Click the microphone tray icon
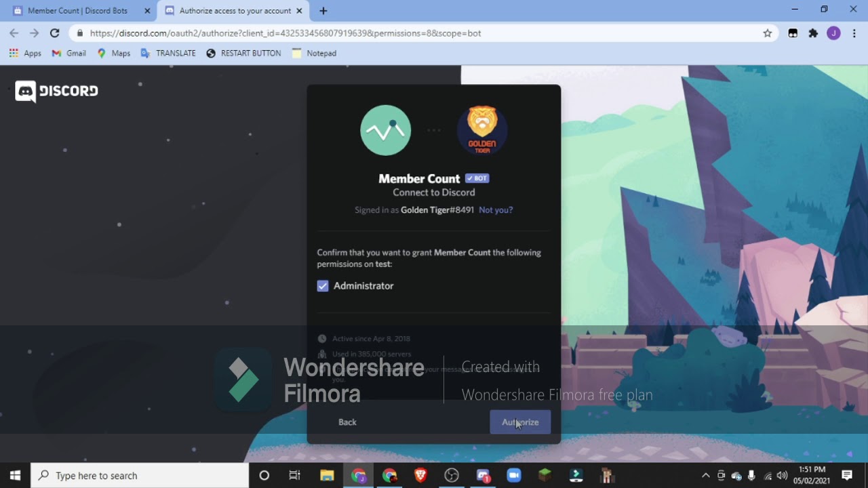868x488 pixels. (x=751, y=476)
